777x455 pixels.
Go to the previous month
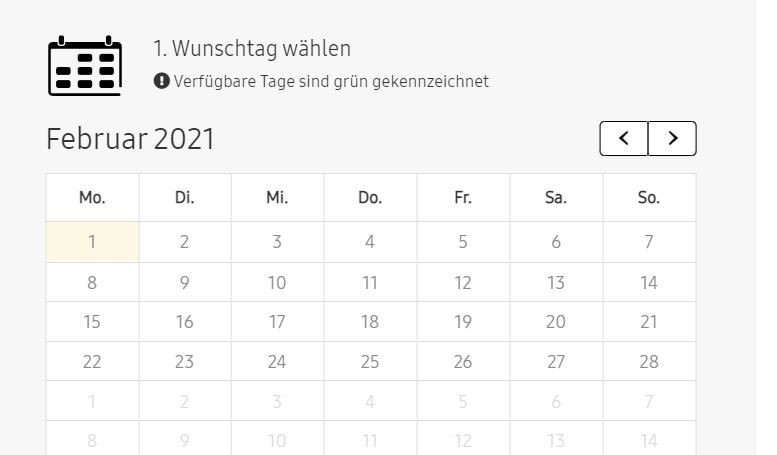tap(624, 139)
